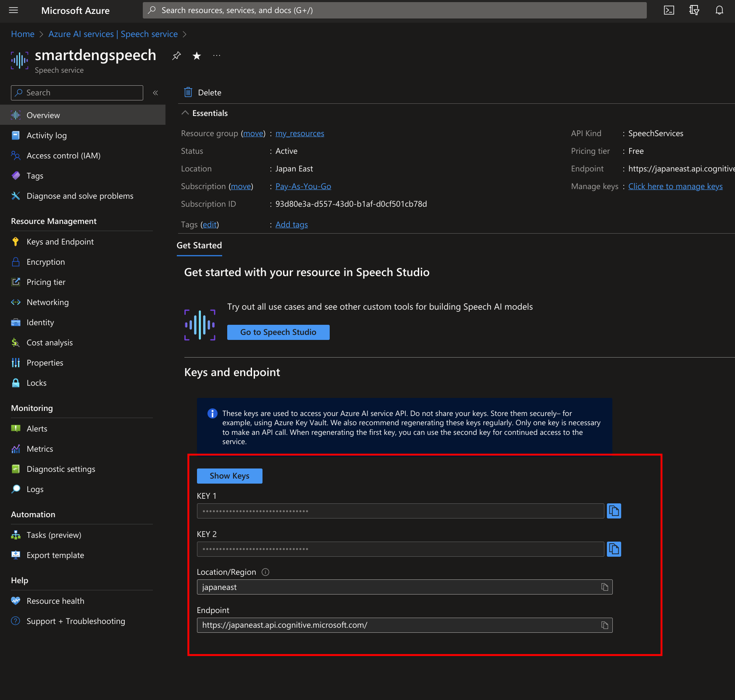735x700 pixels.
Task: Click the Location/Region japaneast field
Action: [404, 587]
